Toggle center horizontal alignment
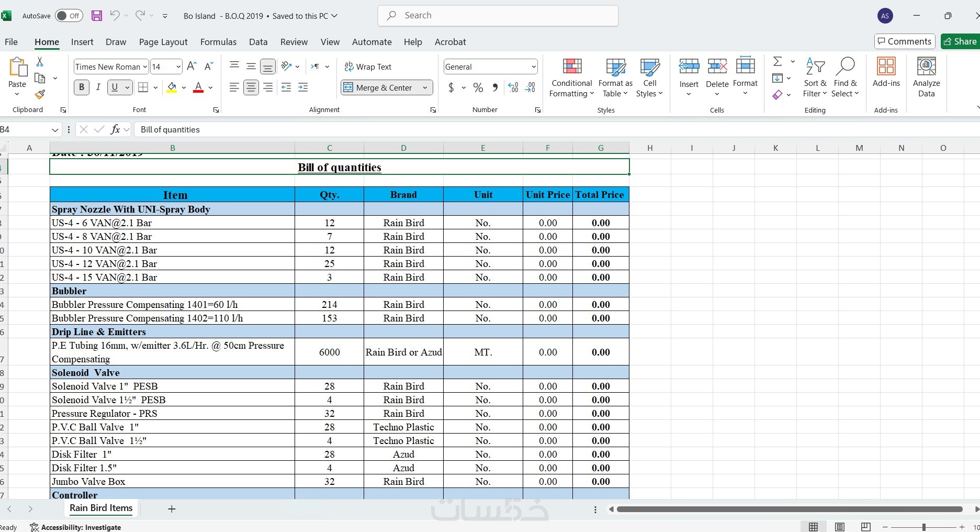 click(x=251, y=87)
